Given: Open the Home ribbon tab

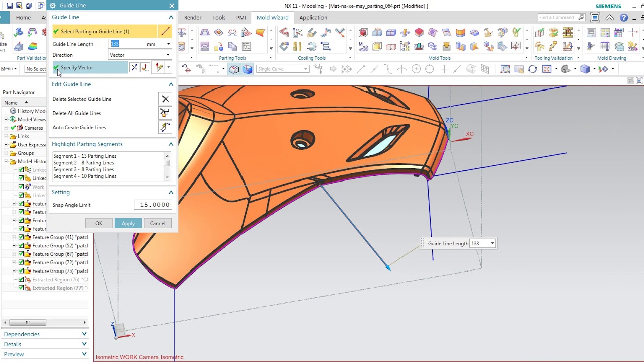Looking at the screenshot, I should point(23,17).
